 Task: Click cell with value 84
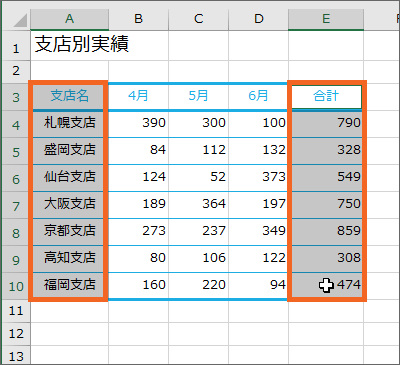point(139,151)
